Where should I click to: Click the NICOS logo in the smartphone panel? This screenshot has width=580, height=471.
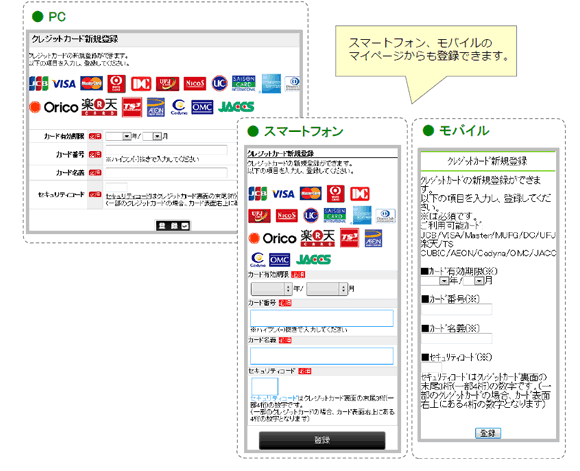(x=287, y=215)
